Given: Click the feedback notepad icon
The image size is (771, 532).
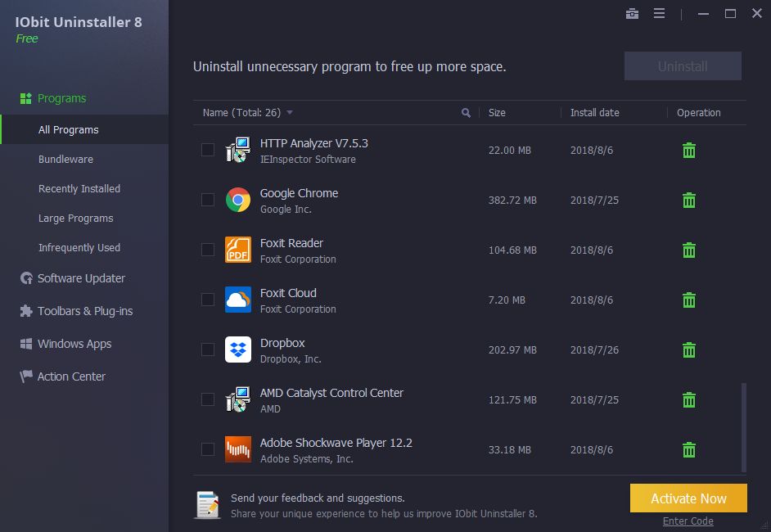Looking at the screenshot, I should click(x=207, y=505).
